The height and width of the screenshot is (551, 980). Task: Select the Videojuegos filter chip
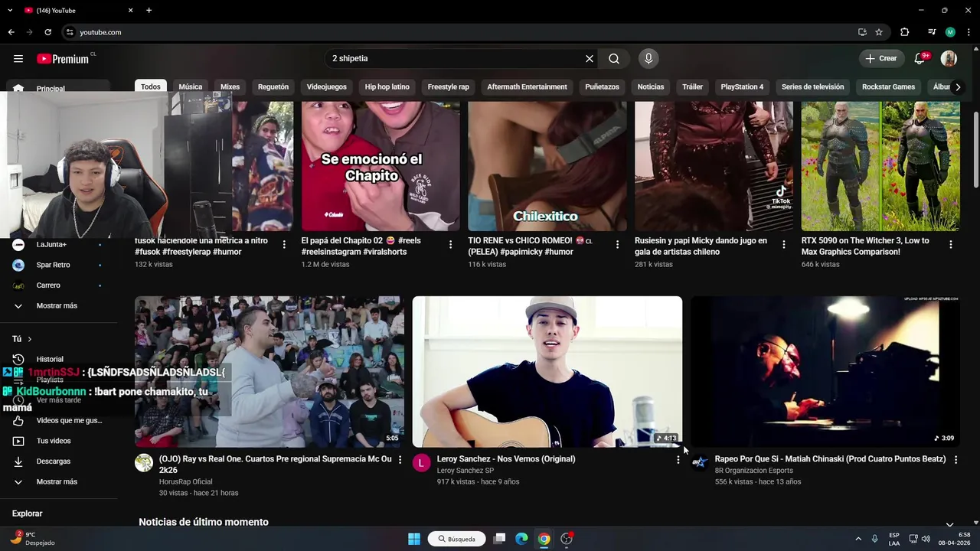(327, 87)
